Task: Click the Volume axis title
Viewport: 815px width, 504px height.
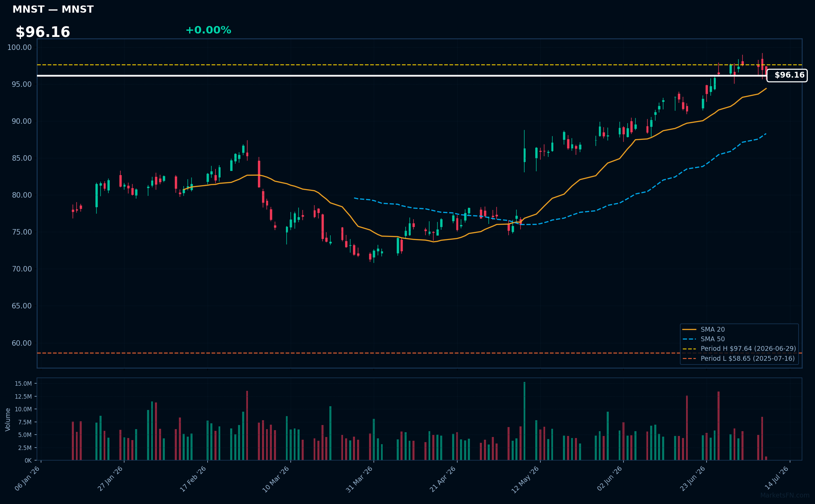Action: [x=8, y=420]
